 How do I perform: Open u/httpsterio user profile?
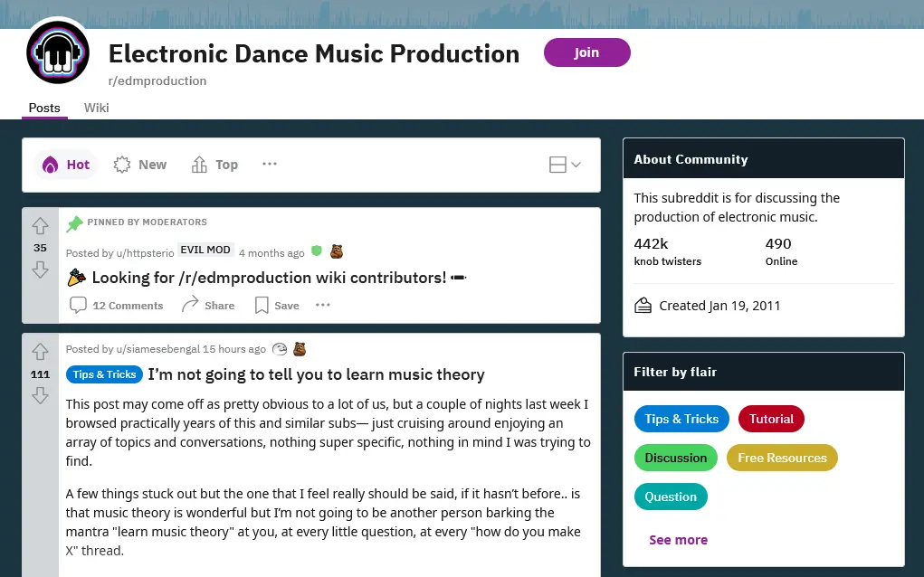[145, 253]
